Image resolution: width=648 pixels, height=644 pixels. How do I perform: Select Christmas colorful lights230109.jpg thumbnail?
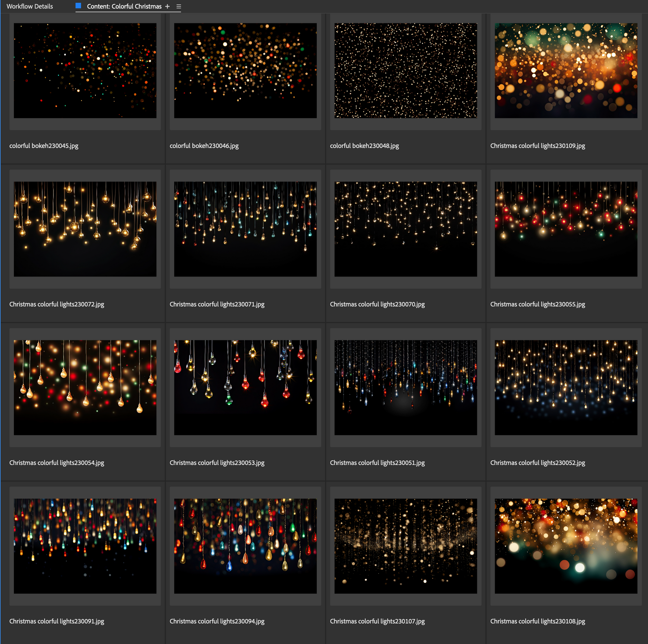point(566,71)
